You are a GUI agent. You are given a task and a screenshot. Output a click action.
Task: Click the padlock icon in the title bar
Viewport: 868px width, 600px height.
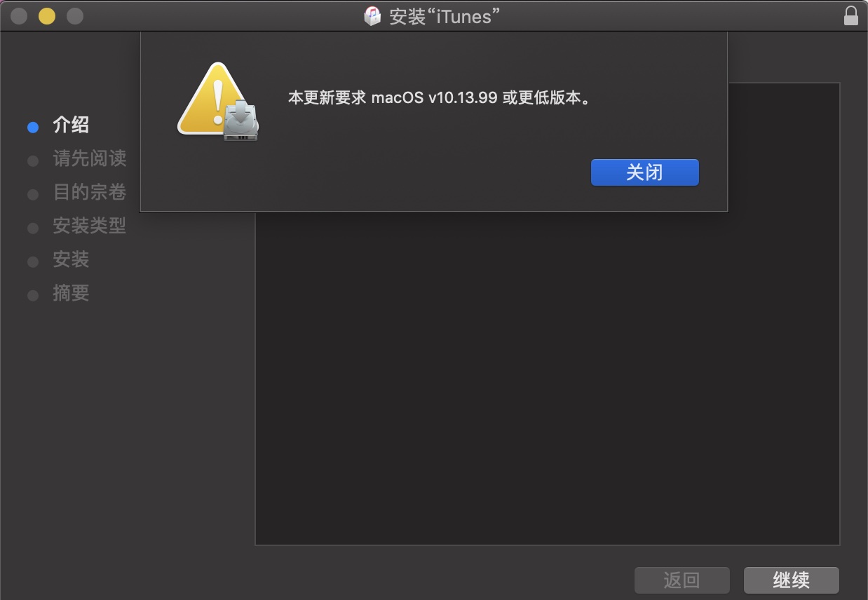(850, 15)
